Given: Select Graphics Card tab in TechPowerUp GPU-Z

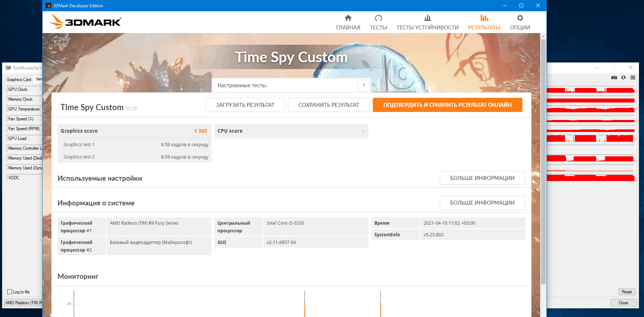Looking at the screenshot, I should (19, 79).
